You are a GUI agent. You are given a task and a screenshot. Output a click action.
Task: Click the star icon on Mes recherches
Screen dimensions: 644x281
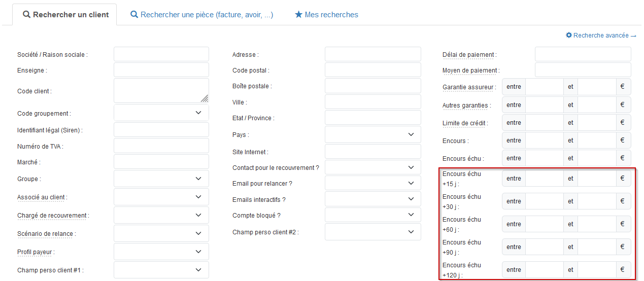pos(298,15)
